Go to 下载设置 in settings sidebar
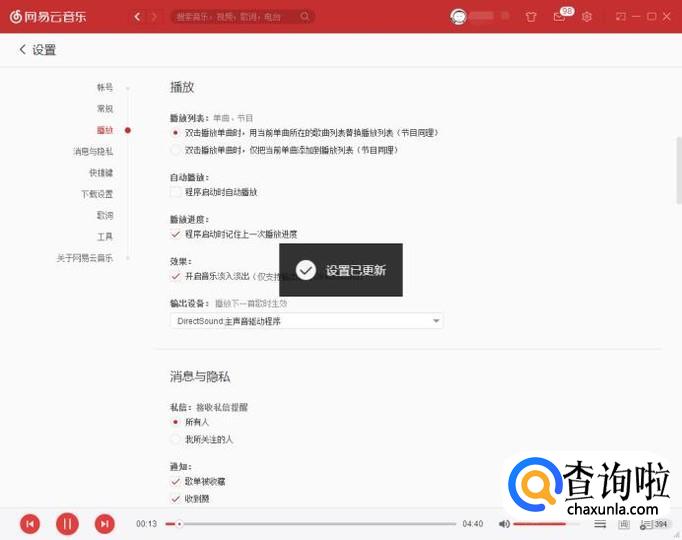 pos(97,194)
